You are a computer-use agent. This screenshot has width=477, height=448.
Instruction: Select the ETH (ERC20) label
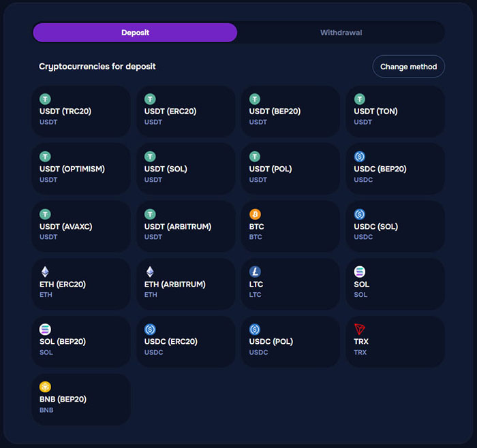point(63,285)
